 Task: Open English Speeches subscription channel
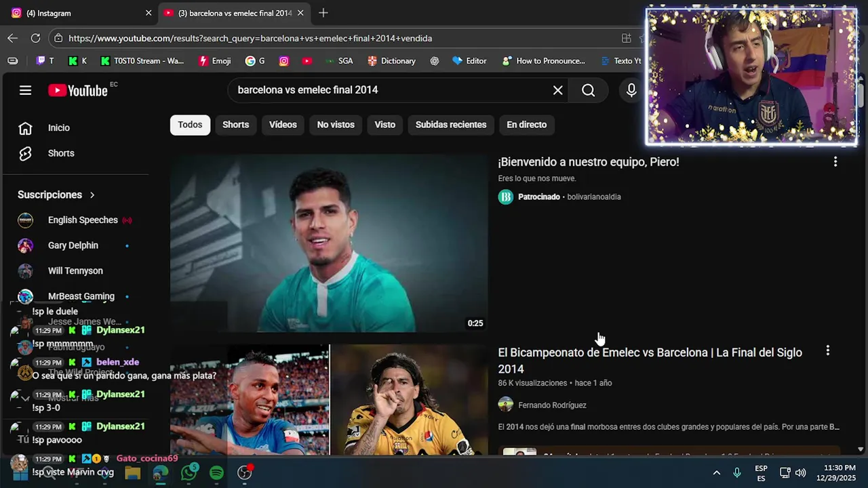point(76,220)
